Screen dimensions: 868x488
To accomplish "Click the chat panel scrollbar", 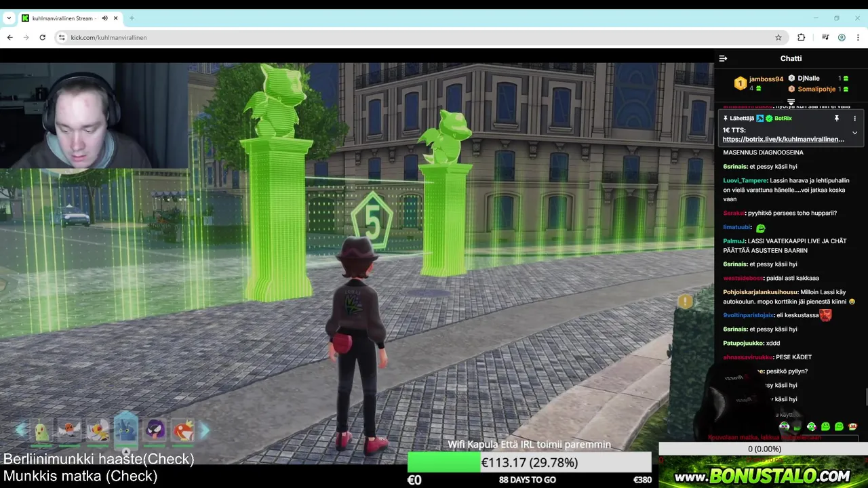I will pyautogui.click(x=866, y=396).
